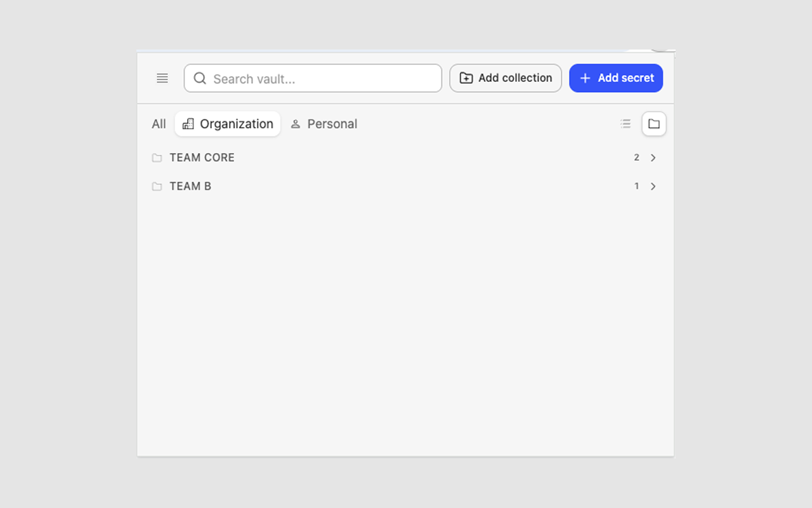Click the Search vault input field

coord(313,78)
